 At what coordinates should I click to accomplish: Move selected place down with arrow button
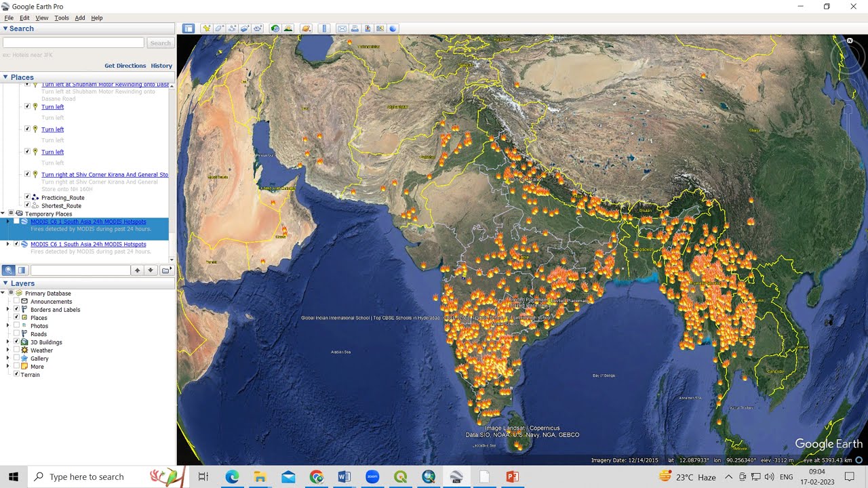pos(151,270)
